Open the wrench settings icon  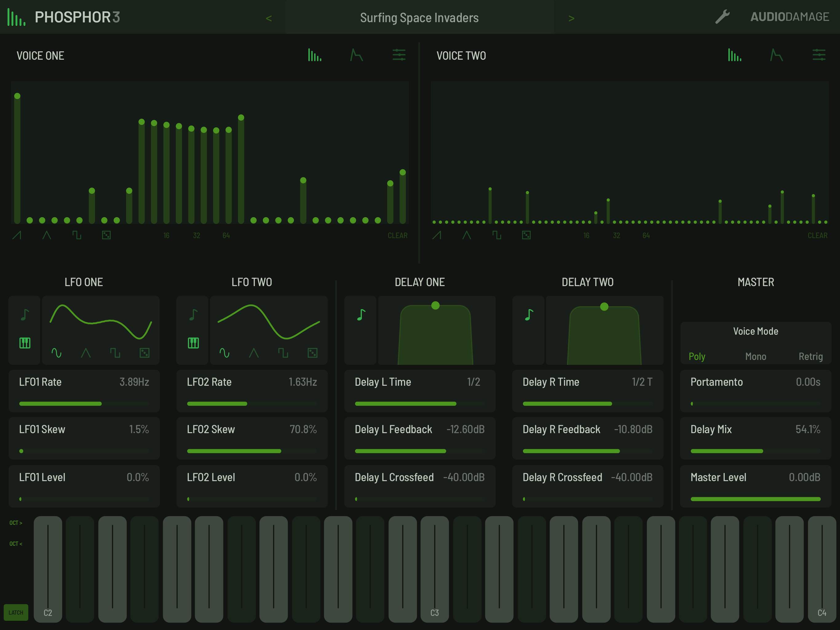tap(722, 17)
